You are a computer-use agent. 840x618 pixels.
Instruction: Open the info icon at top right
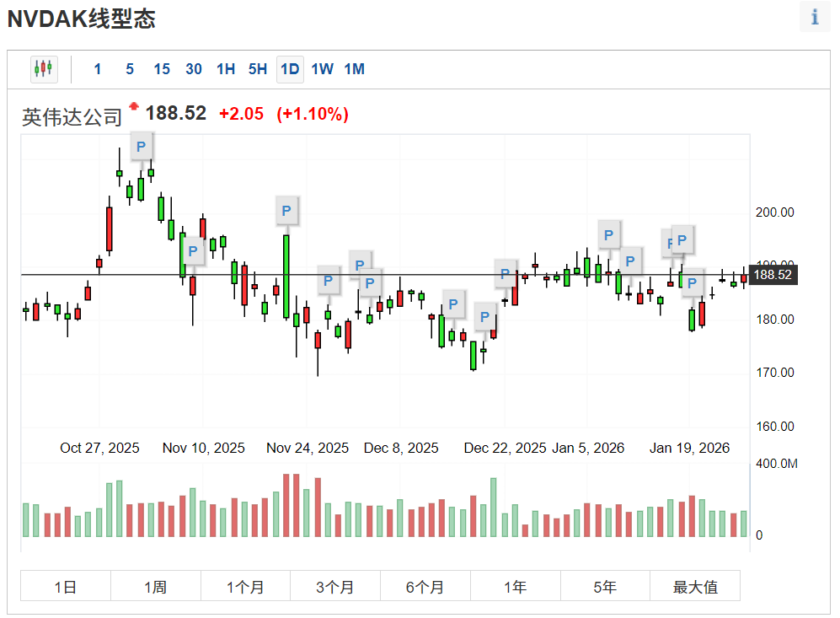(814, 18)
